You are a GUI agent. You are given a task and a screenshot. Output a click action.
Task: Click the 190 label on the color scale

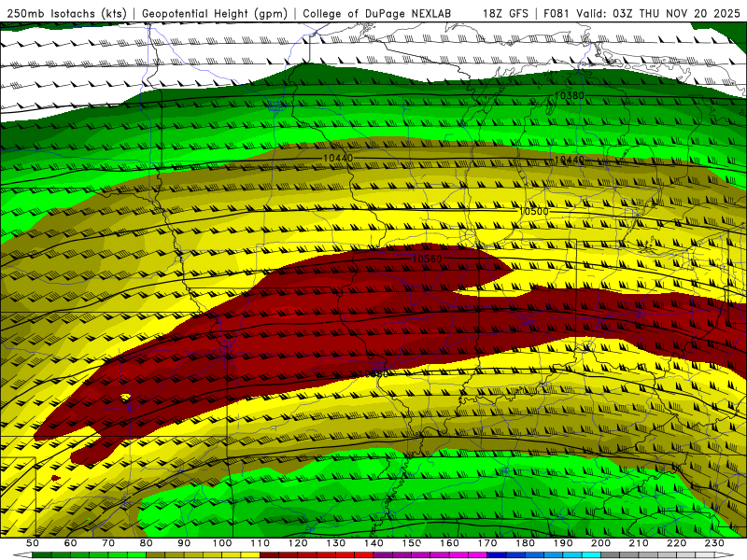tap(563, 543)
